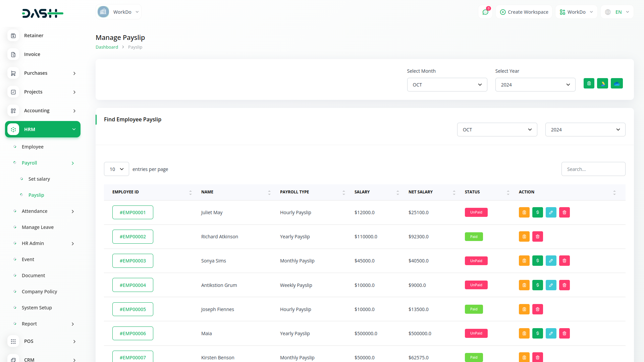Image resolution: width=644 pixels, height=362 pixels.
Task: Click the edit pencil icon for Sonya Sims
Action: tap(551, 261)
